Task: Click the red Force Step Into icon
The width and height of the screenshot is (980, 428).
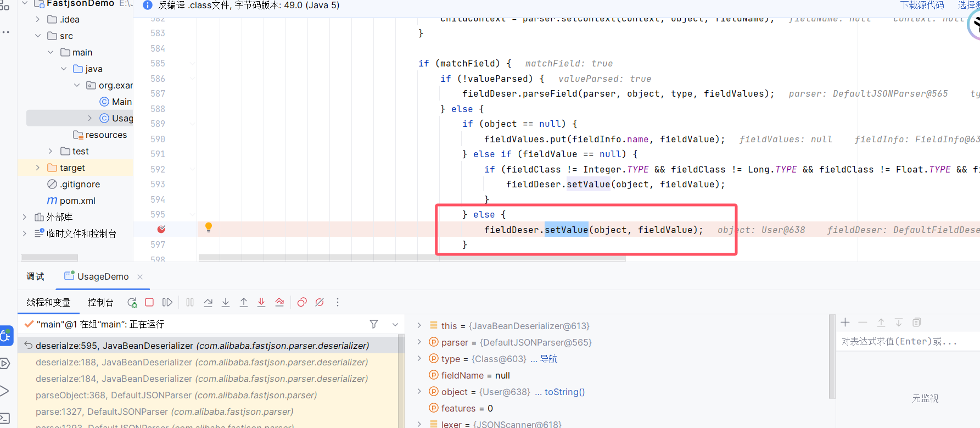Action: pyautogui.click(x=261, y=302)
